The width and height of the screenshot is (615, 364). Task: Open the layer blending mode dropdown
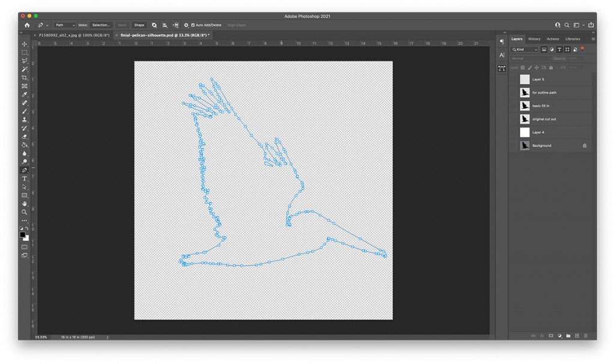point(528,58)
